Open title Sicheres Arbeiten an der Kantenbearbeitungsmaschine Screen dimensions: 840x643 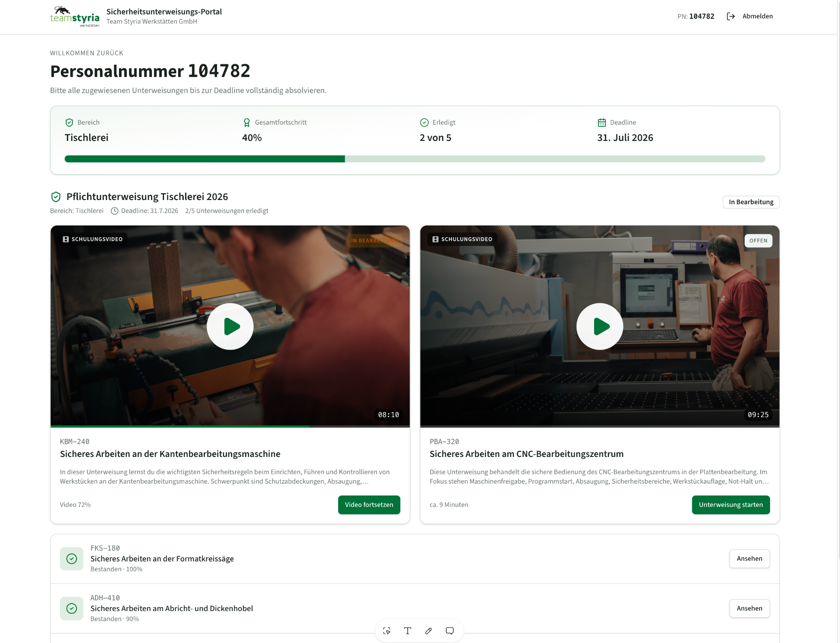click(x=170, y=454)
